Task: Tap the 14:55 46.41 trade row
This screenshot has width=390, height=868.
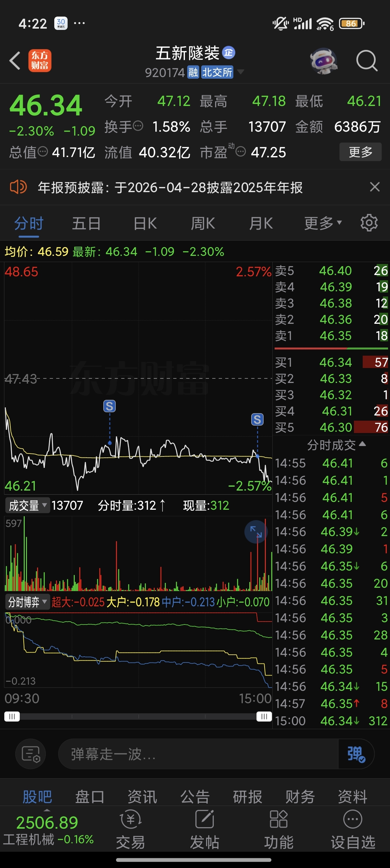Action: click(x=331, y=463)
